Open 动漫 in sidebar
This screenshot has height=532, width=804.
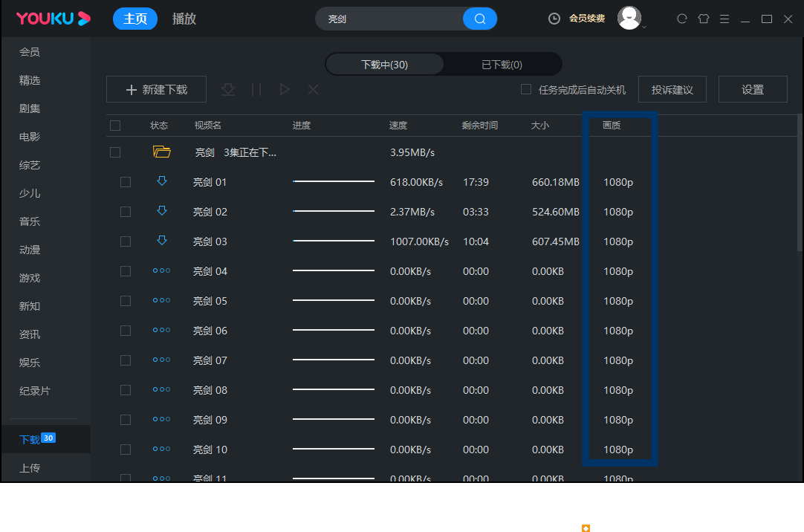click(x=29, y=250)
